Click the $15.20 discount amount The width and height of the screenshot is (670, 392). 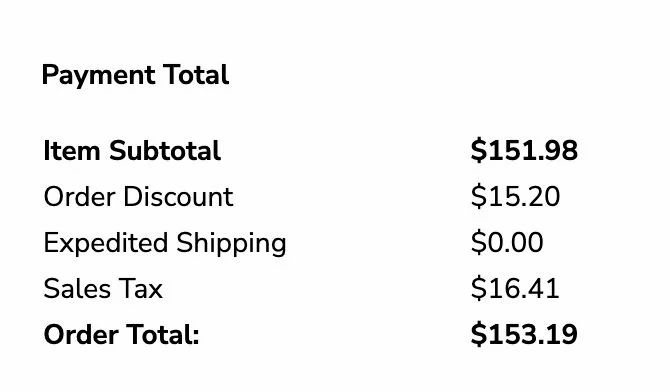pos(515,197)
